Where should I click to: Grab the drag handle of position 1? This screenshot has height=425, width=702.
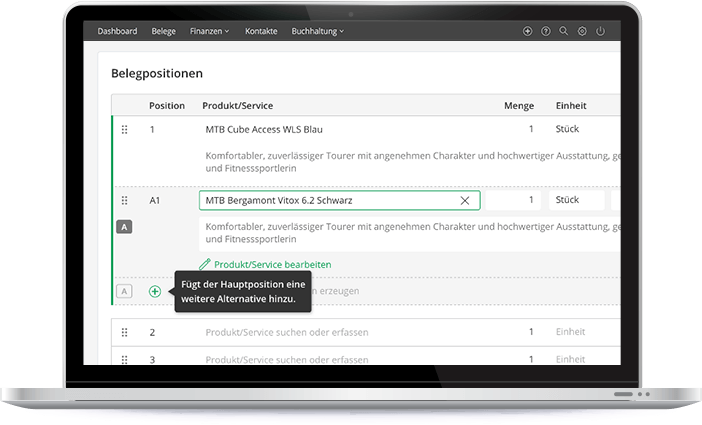(x=125, y=130)
